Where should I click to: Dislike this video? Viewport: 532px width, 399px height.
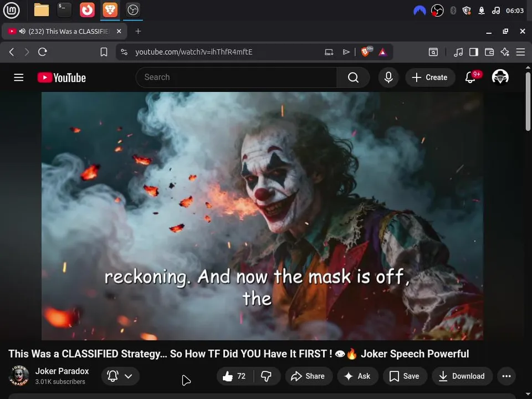[267, 376]
